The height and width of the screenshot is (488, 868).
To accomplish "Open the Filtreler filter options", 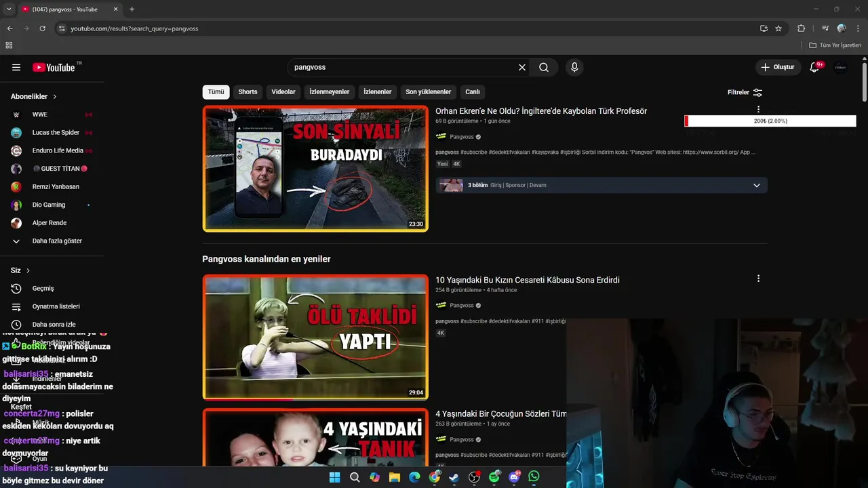I will pos(745,92).
